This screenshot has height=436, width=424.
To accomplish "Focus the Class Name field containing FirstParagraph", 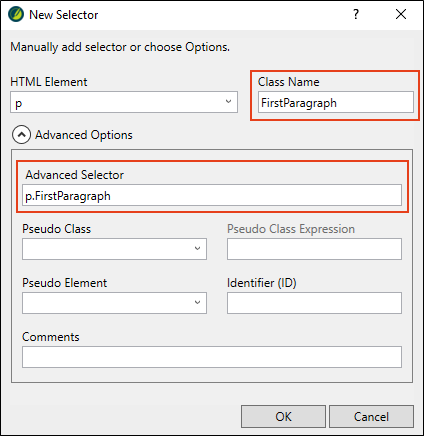I will tap(336, 102).
